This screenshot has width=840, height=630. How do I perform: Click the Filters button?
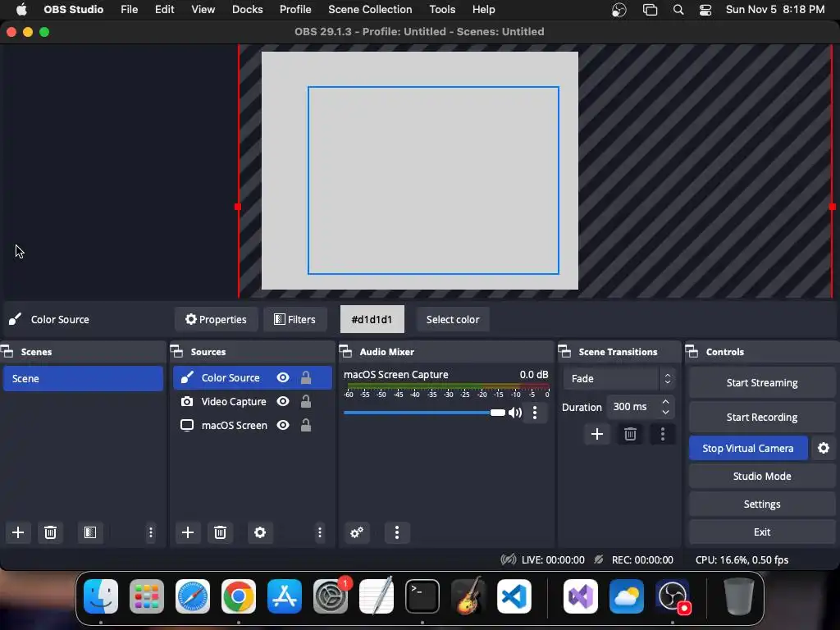(x=294, y=319)
